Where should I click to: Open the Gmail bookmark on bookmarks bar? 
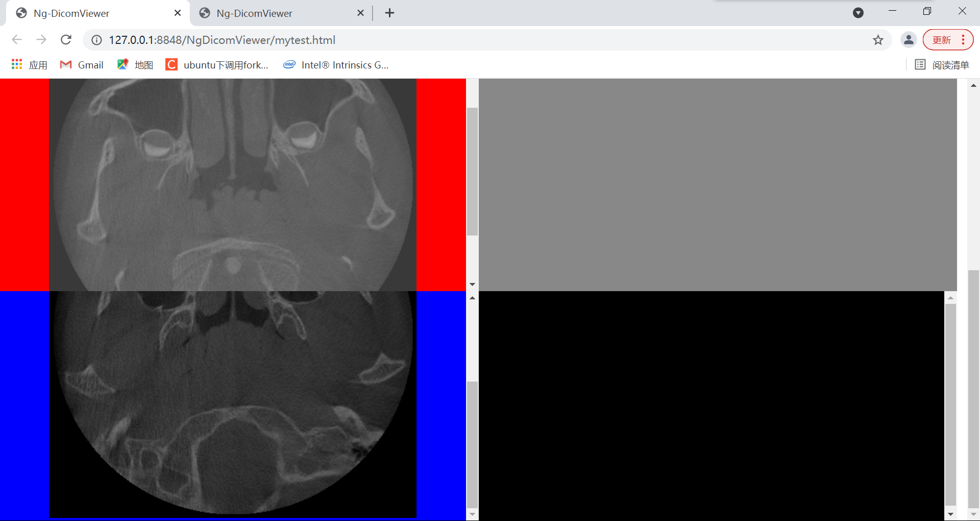tap(81, 64)
